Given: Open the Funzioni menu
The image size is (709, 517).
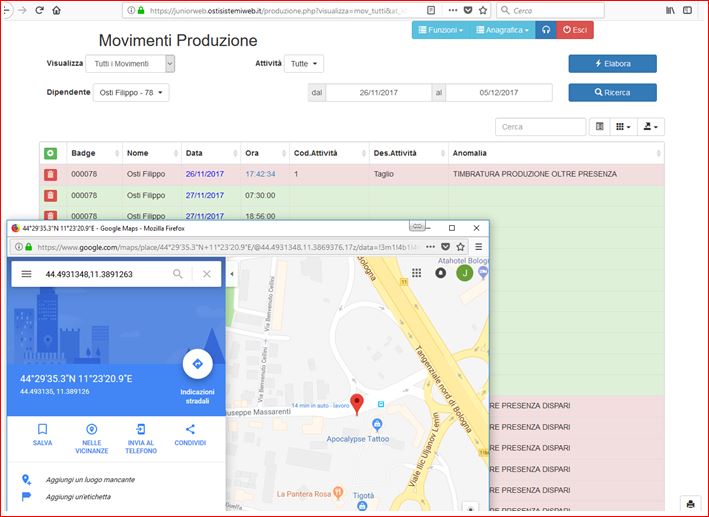Looking at the screenshot, I should [x=441, y=30].
